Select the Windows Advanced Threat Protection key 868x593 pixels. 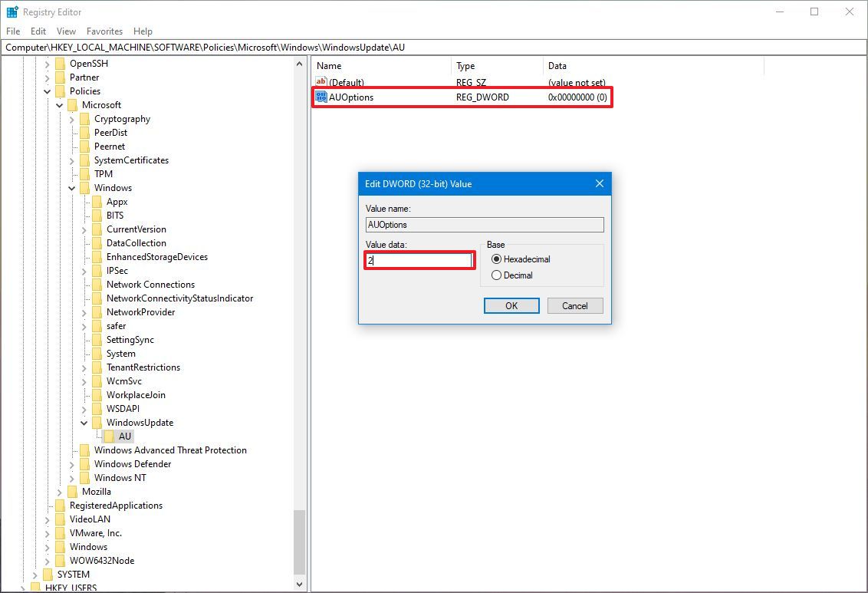(x=170, y=450)
